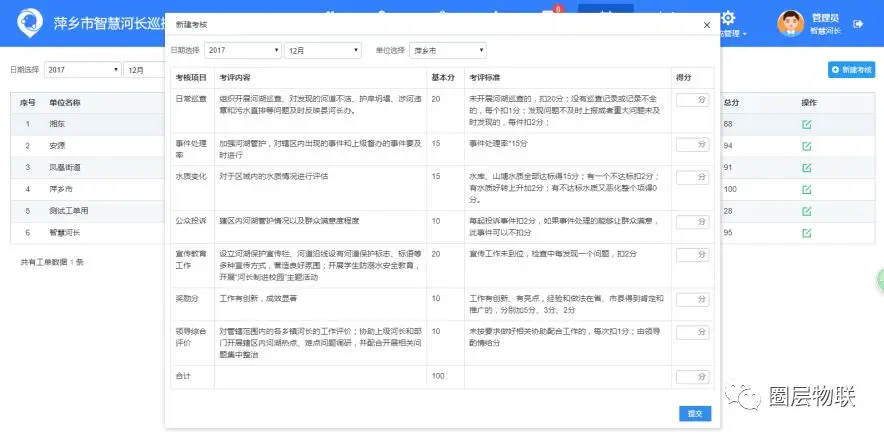The width and height of the screenshot is (884, 436).
Task: Focus the 公众投诉 score field
Action: pos(692,222)
